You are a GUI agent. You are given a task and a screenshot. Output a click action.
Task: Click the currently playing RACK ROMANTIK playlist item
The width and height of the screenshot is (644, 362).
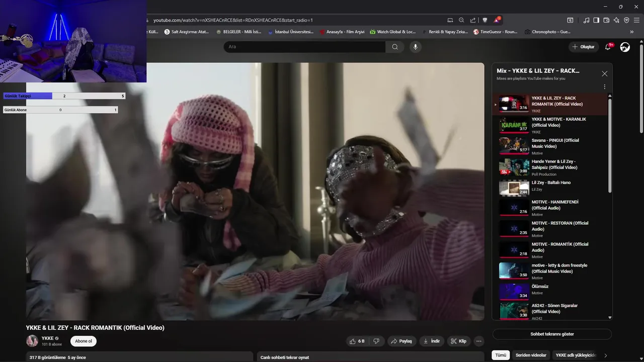550,104
